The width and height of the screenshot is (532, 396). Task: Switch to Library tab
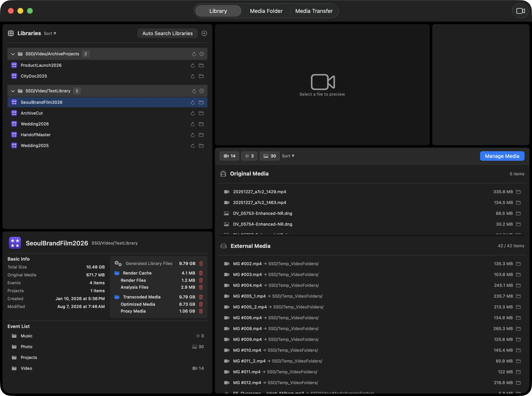tap(218, 11)
